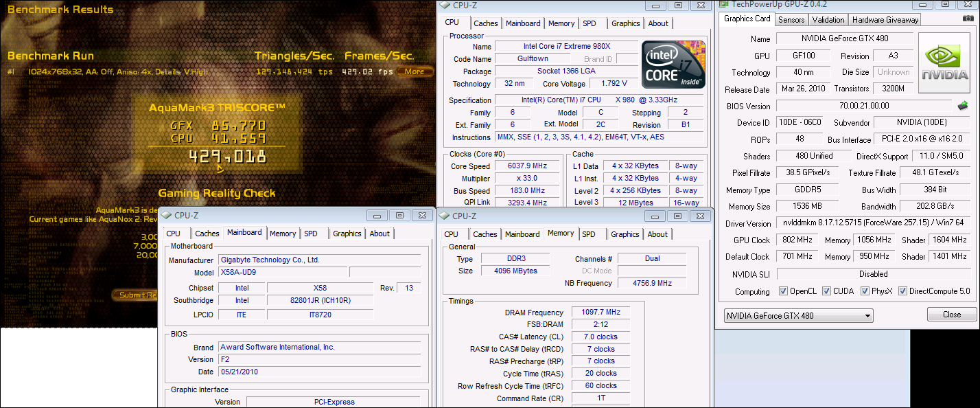Select the Graphics Card tab in GPU-Z
This screenshot has height=408, width=980.
[747, 19]
